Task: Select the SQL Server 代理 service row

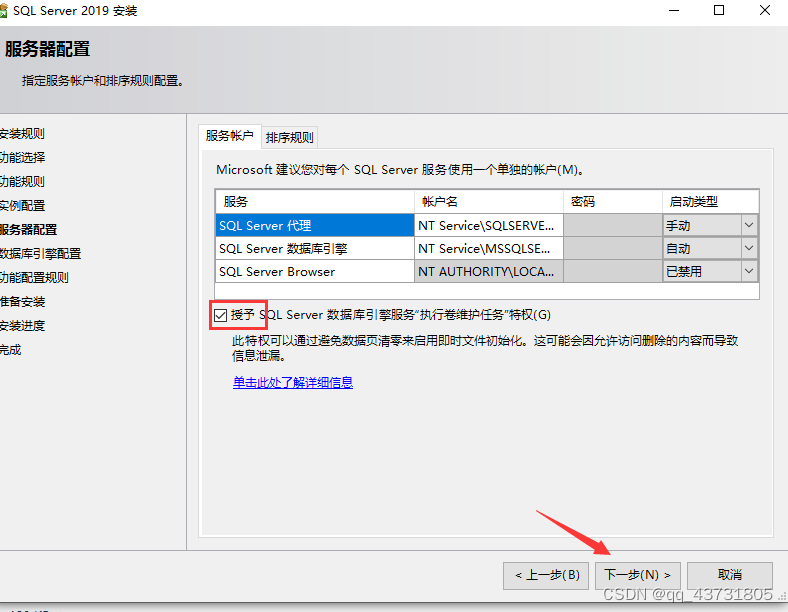Action: coord(315,226)
